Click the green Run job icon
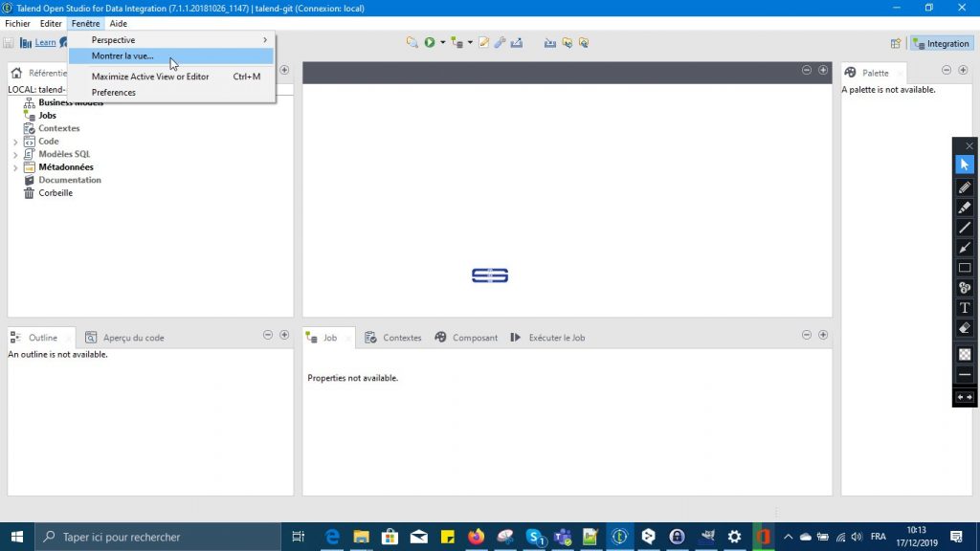The image size is (980, 551). click(430, 42)
